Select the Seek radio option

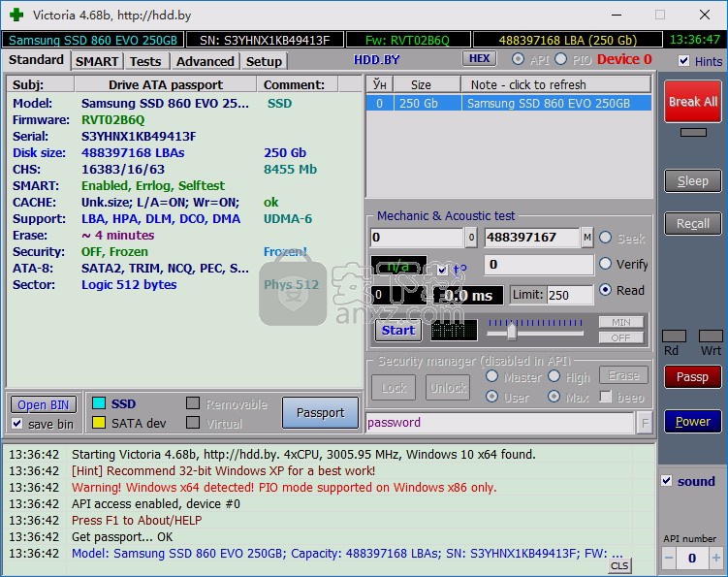605,238
